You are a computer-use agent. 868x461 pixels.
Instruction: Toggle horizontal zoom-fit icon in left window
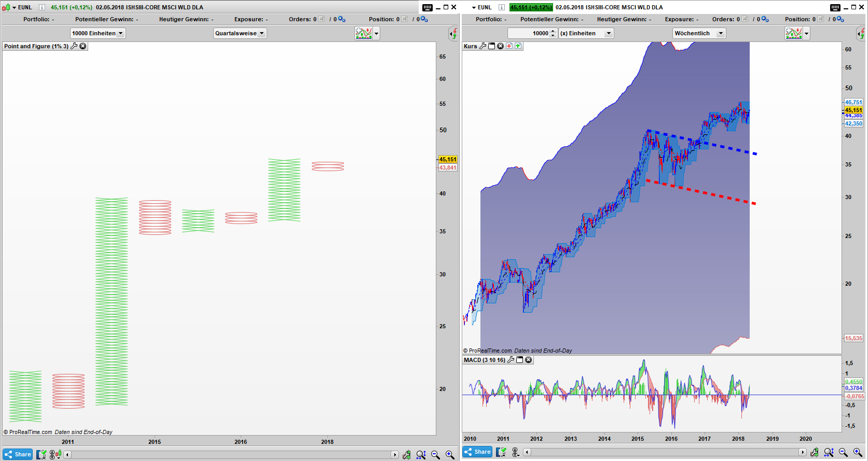click(421, 455)
